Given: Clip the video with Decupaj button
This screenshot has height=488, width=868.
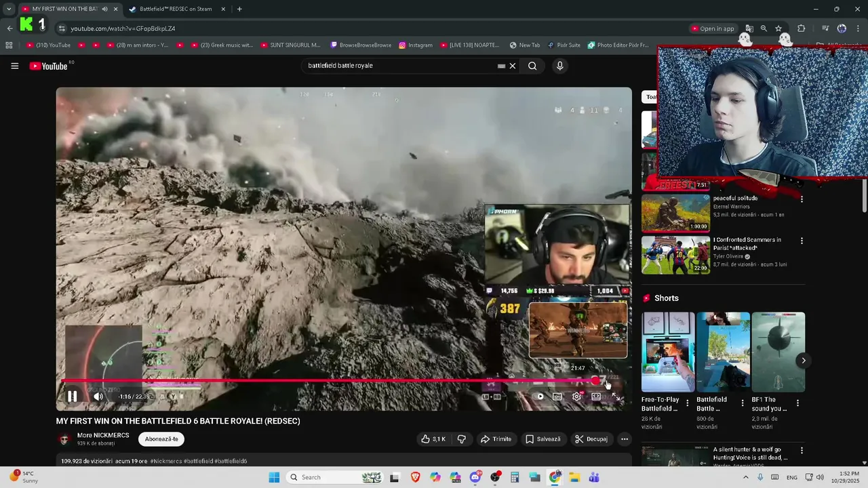Looking at the screenshot, I should 591,439.
